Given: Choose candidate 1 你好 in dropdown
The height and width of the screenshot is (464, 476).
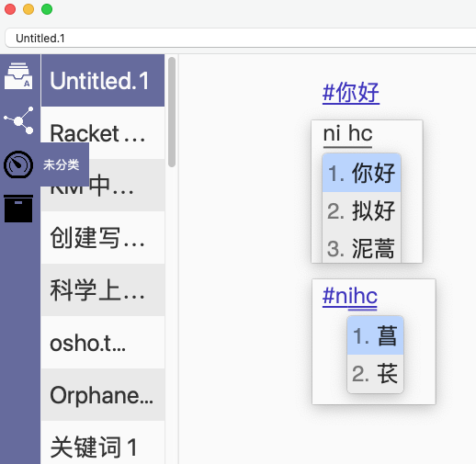Looking at the screenshot, I should click(x=361, y=173).
